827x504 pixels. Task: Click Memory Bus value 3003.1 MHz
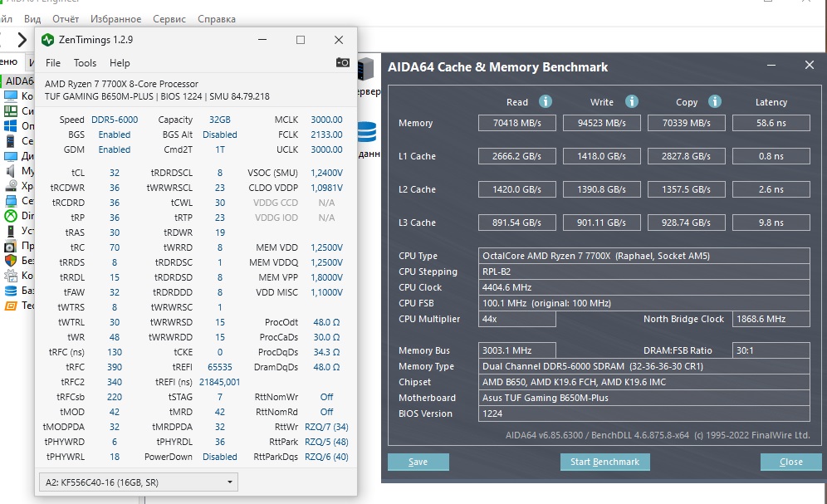pos(516,350)
